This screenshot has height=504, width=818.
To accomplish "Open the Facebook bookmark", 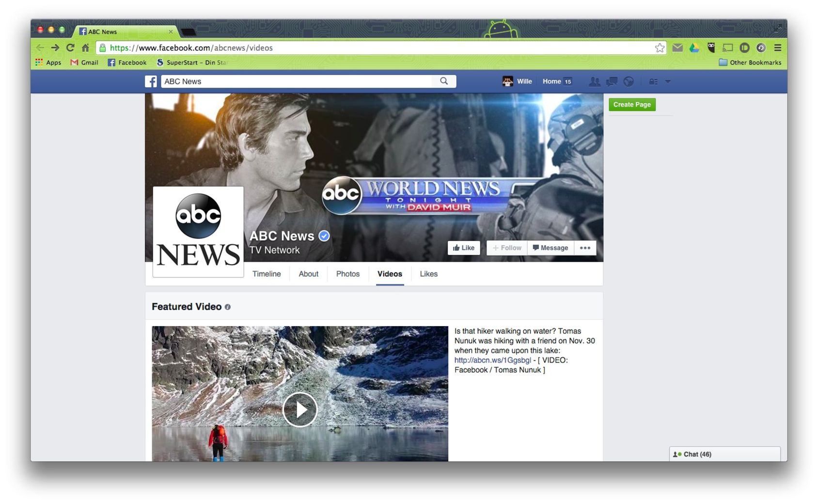I will pos(127,63).
